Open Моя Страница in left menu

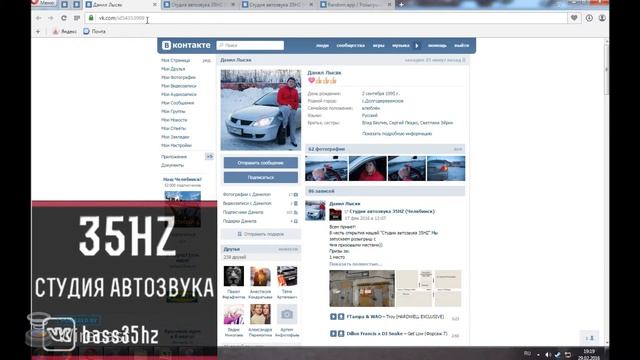(x=176, y=60)
